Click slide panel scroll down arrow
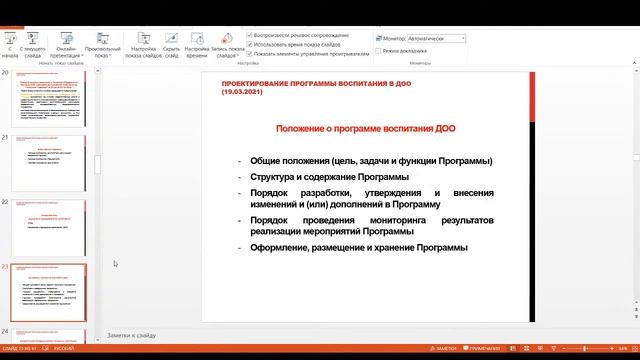The image size is (640, 360). point(98,340)
